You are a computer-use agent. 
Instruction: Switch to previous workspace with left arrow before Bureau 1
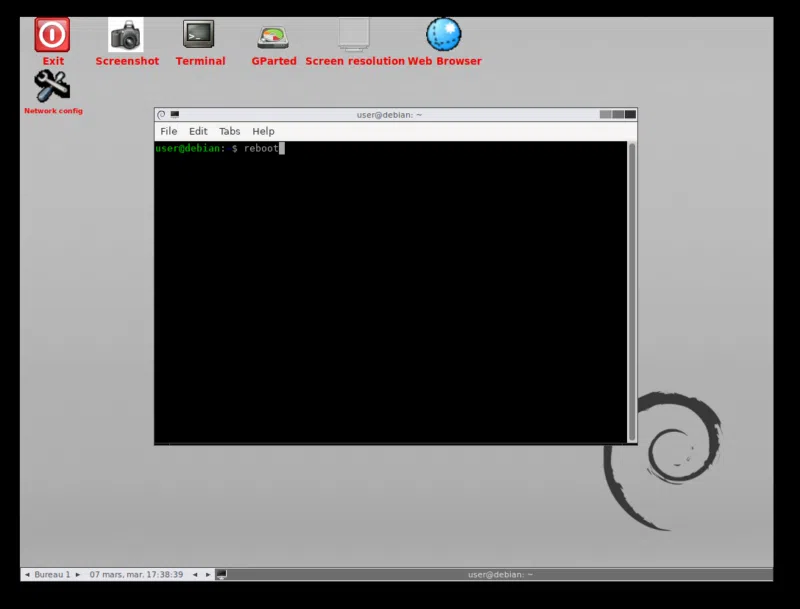[x=27, y=575]
